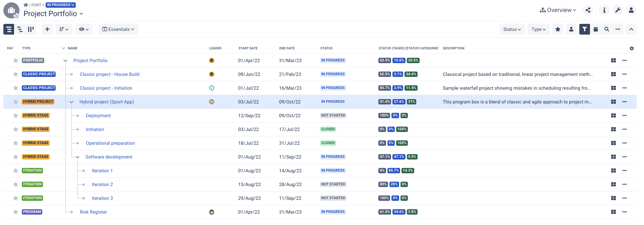Toggle the favorites star filter in toolbar

click(x=558, y=29)
